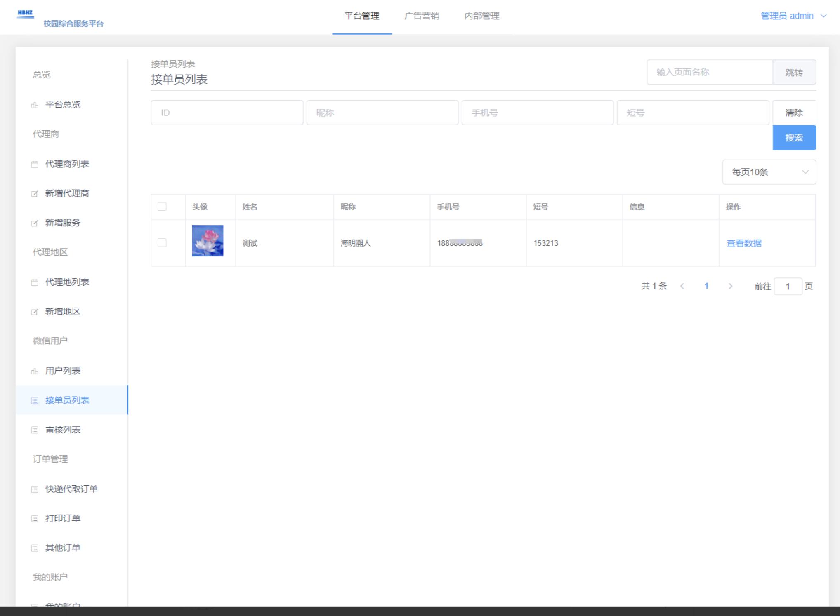Click the edit icon beside 新增服务

coord(35,223)
